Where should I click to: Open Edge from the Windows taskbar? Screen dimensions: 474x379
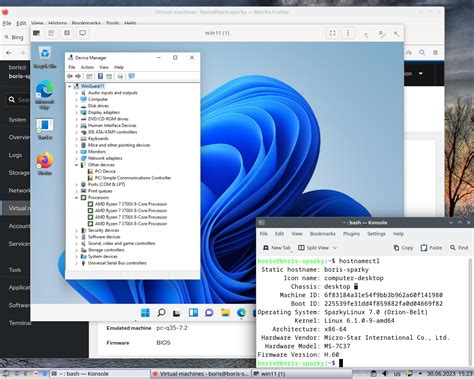241,313
